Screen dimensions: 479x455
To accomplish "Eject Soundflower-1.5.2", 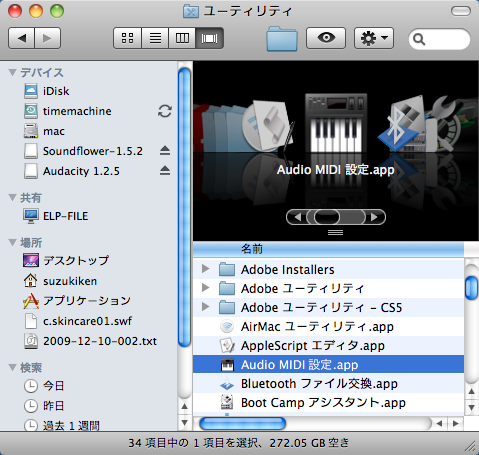I will point(165,151).
